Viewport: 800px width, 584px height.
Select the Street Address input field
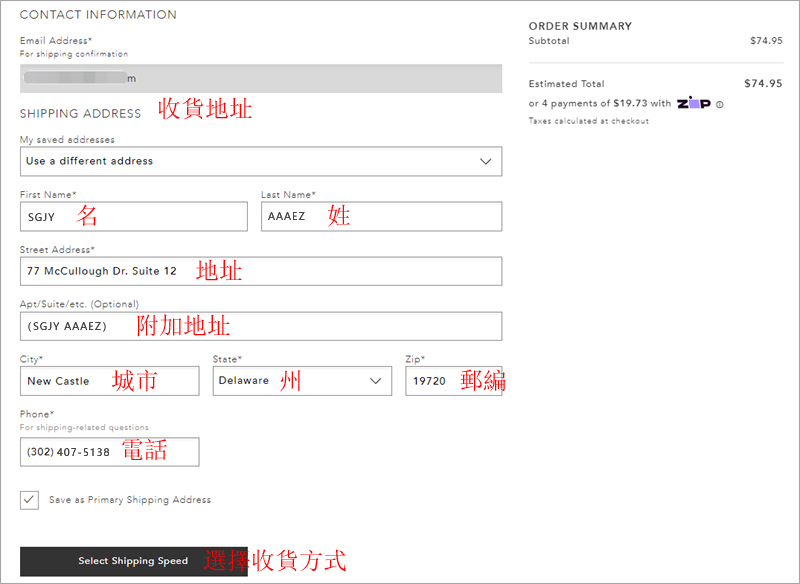[261, 271]
